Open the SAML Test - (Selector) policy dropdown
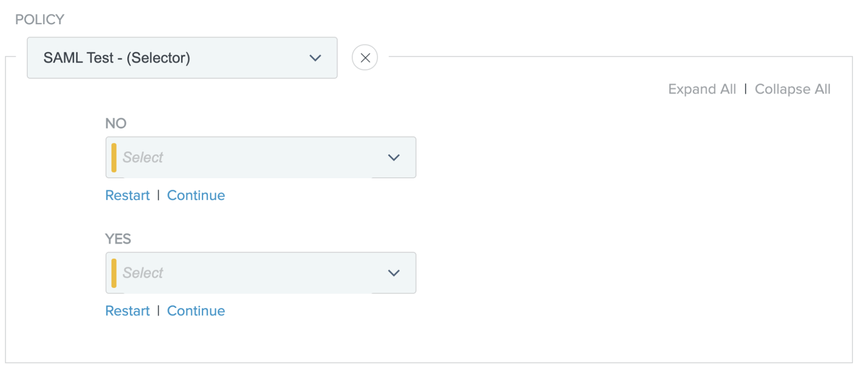The image size is (868, 372). pos(182,57)
